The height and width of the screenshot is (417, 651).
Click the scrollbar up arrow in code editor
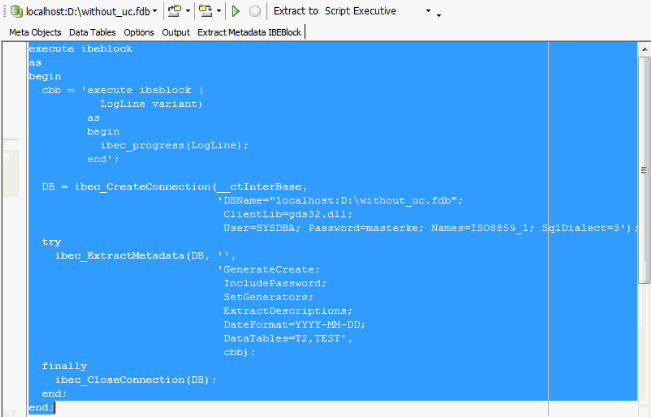click(x=644, y=49)
